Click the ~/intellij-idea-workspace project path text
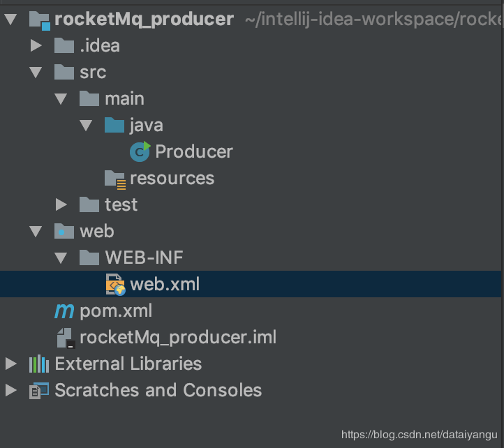 [x=373, y=20]
